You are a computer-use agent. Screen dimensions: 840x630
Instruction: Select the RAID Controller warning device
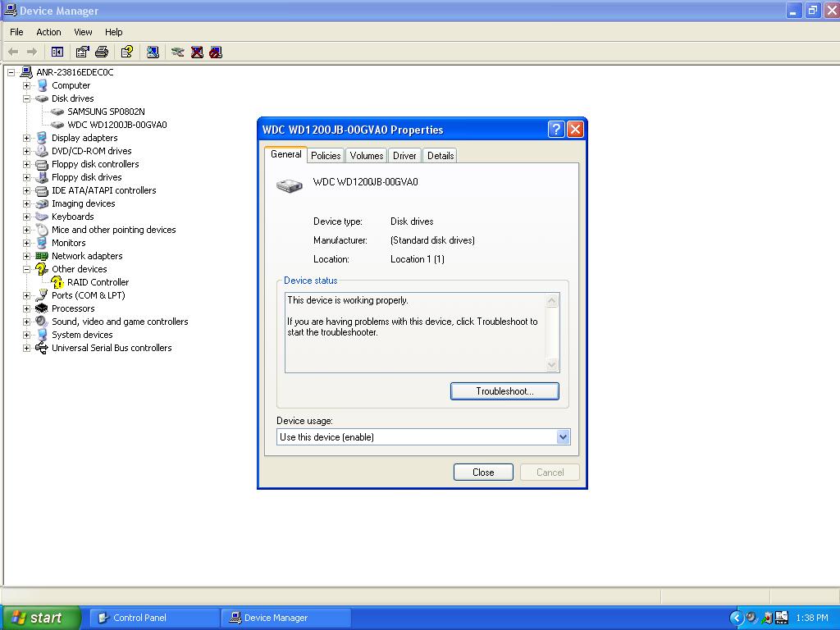(x=98, y=282)
